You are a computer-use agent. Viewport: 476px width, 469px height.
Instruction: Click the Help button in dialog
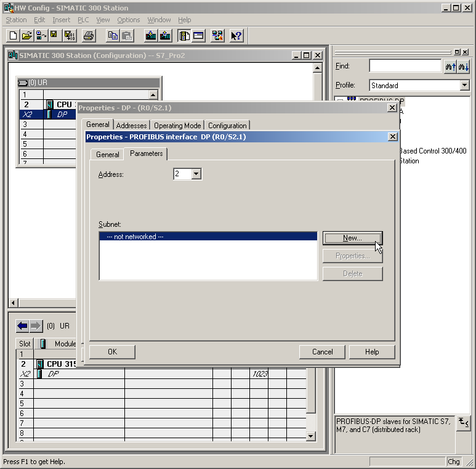click(372, 352)
